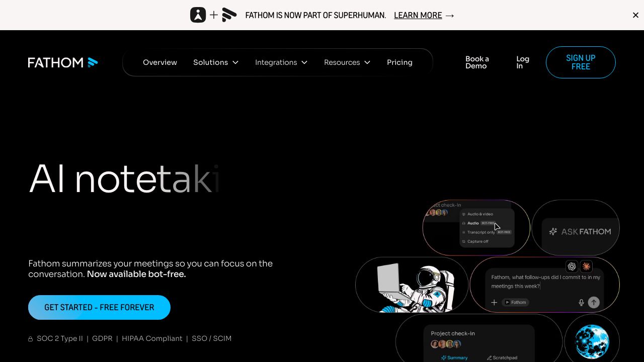Click the Superhuman logo icon in banner
Image resolution: width=644 pixels, height=362 pixels.
click(x=198, y=15)
